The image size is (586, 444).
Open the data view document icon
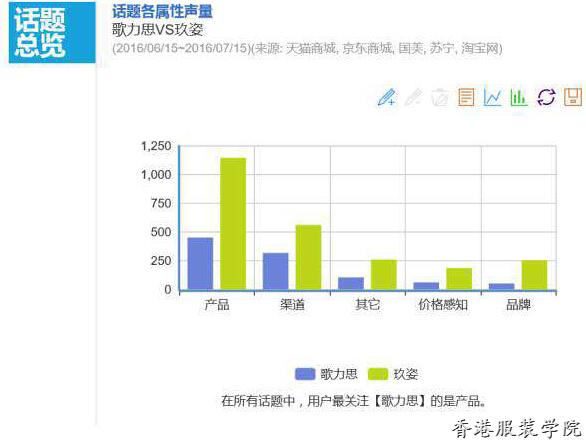[x=466, y=97]
